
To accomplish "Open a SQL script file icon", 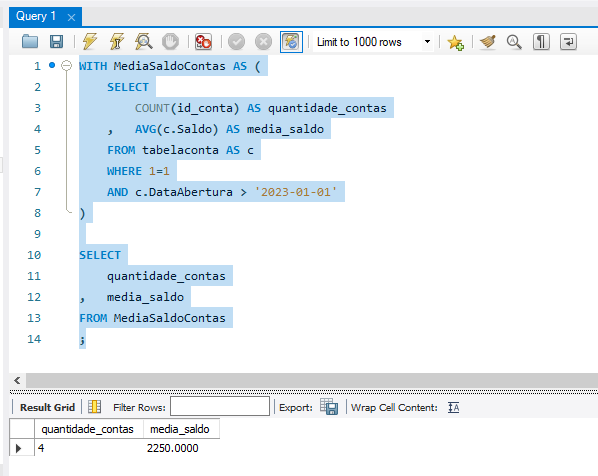I will 30,42.
